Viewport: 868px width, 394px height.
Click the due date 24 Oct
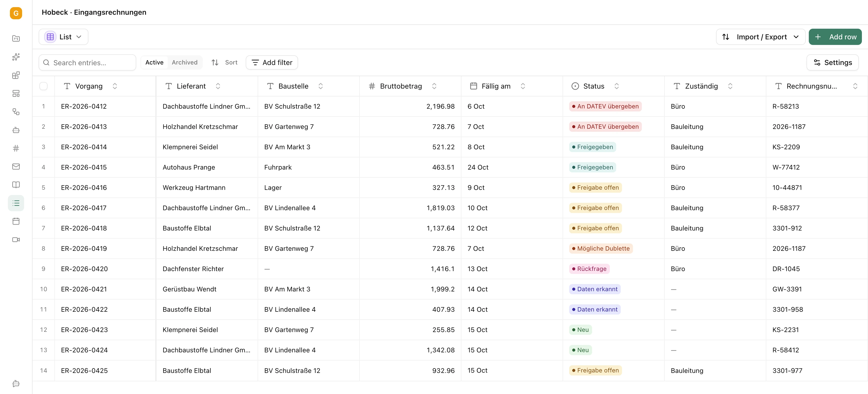coord(478,167)
